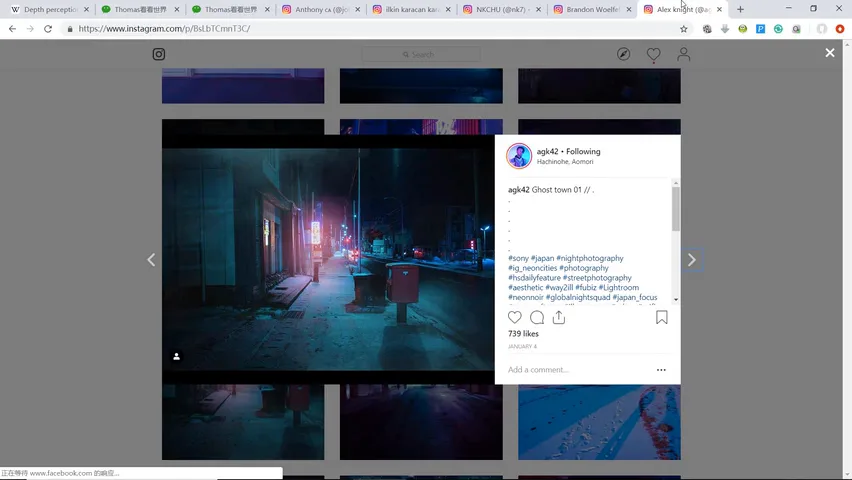Click the caption scrollbar up arrow
852x480 pixels.
(675, 183)
